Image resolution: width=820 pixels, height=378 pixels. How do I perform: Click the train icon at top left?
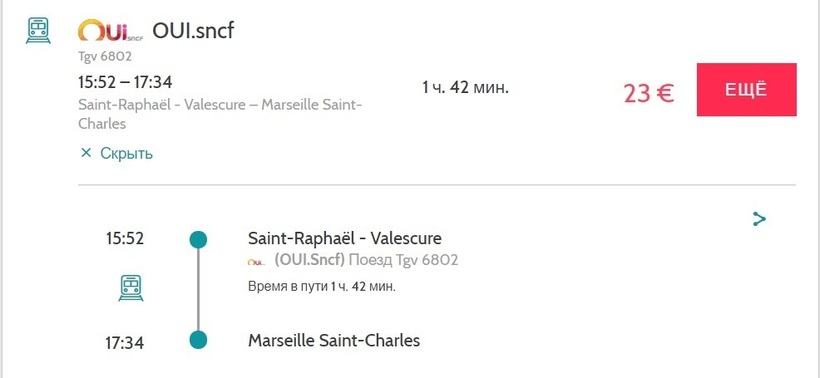point(38,30)
